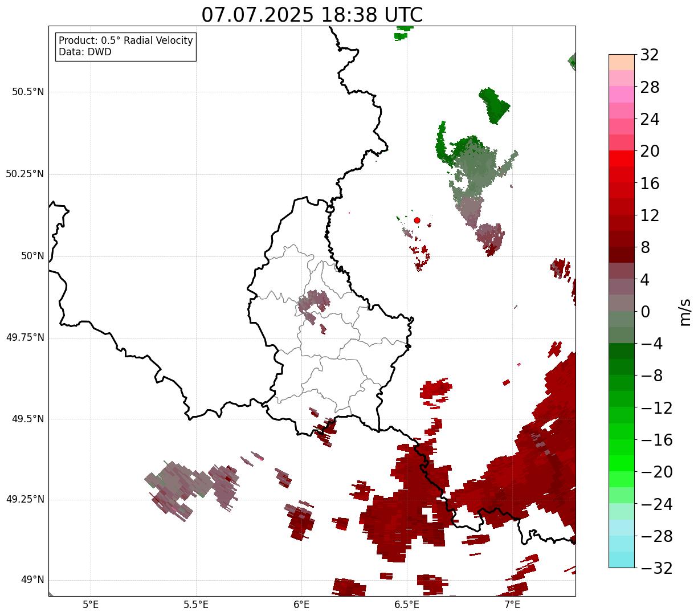Click the 16 colorbar tick label
The image size is (698, 616).
[650, 183]
